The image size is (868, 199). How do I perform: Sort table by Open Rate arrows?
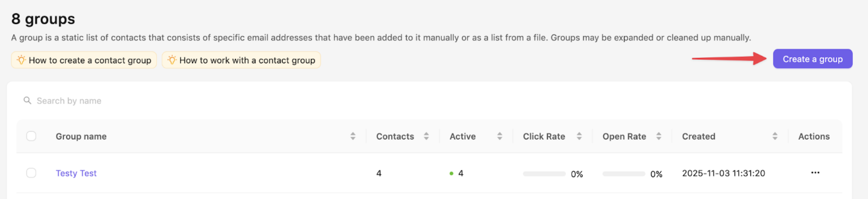pos(659,136)
